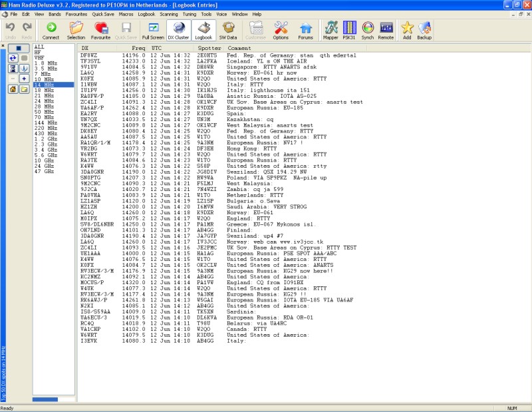Screen dimensions: 532x412
Task: Open the Selection folder icon
Action: coord(76,31)
